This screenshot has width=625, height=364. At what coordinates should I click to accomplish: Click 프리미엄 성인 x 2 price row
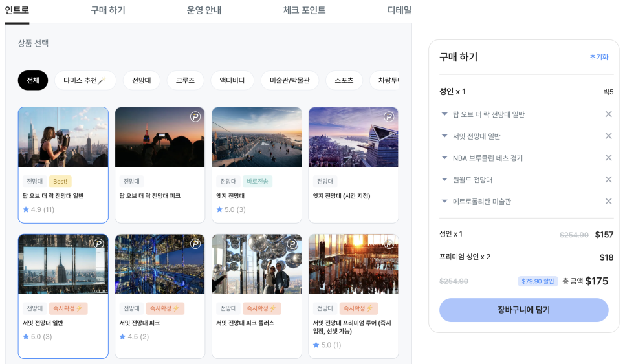pyautogui.click(x=526, y=257)
